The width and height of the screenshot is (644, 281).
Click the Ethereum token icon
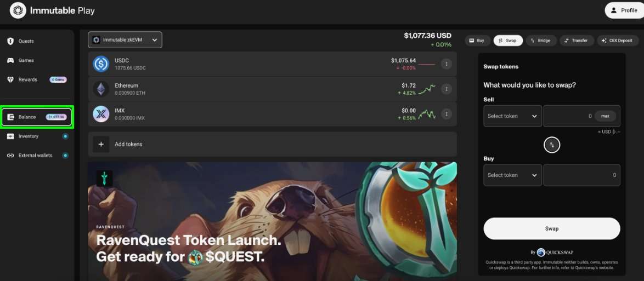(101, 89)
